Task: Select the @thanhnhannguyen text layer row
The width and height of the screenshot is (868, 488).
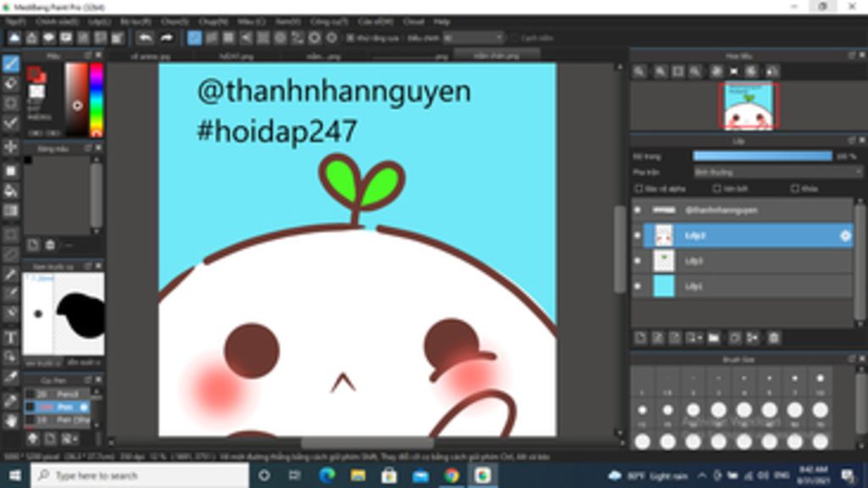Action: (x=742, y=210)
